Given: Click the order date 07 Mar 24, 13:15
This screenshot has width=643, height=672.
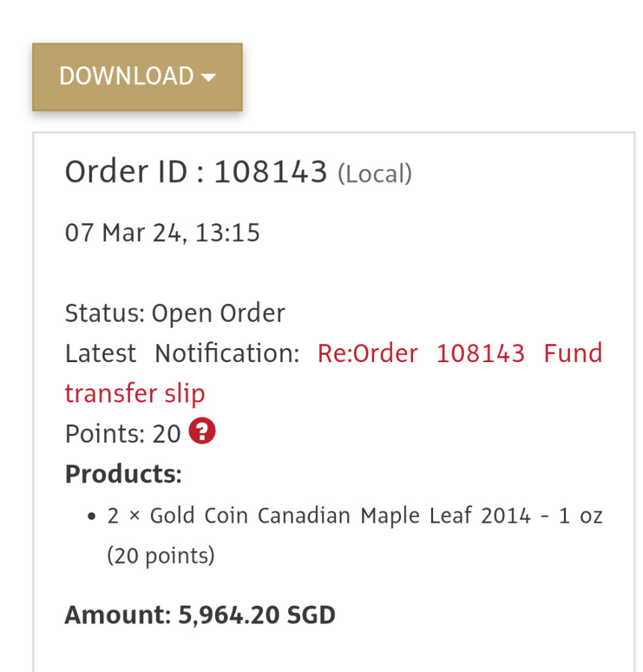Looking at the screenshot, I should pyautogui.click(x=162, y=233).
